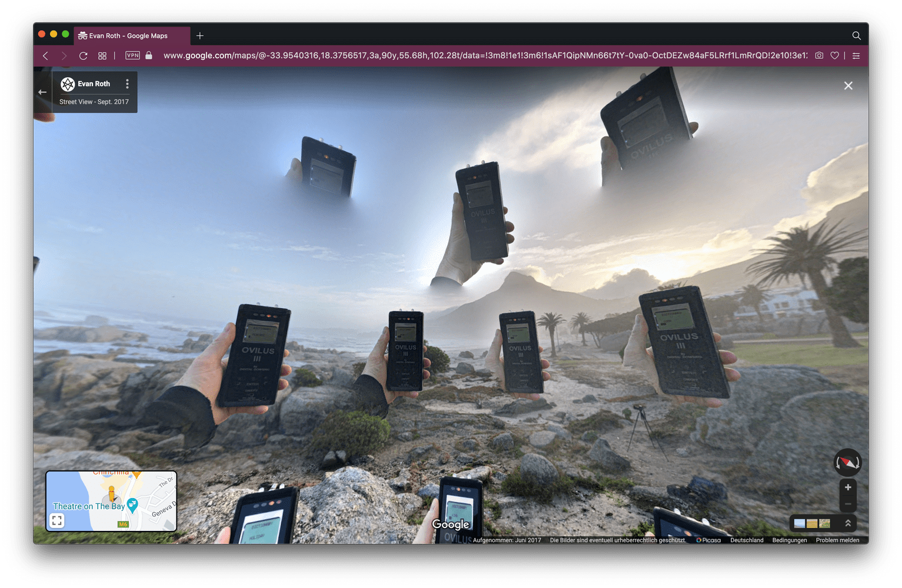Click the URL address field
Image resolution: width=902 pixels, height=588 pixels.
[x=485, y=55]
